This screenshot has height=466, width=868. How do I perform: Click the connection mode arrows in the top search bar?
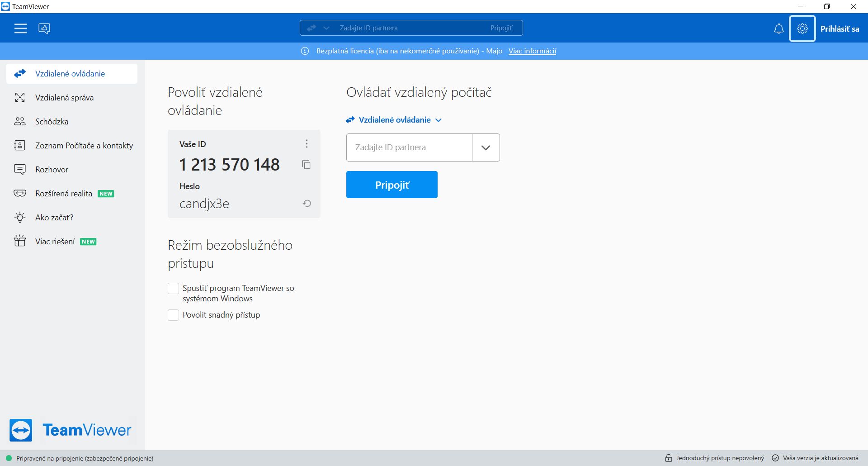(311, 28)
